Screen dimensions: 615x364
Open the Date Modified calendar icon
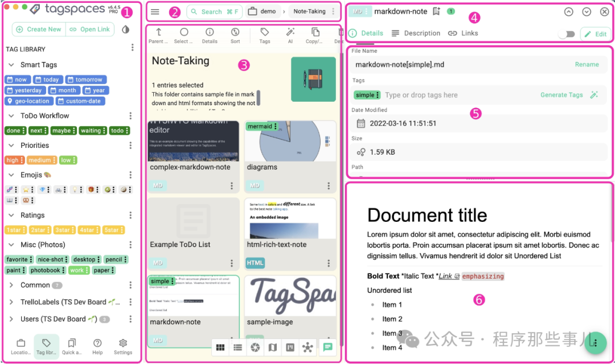[x=361, y=123]
